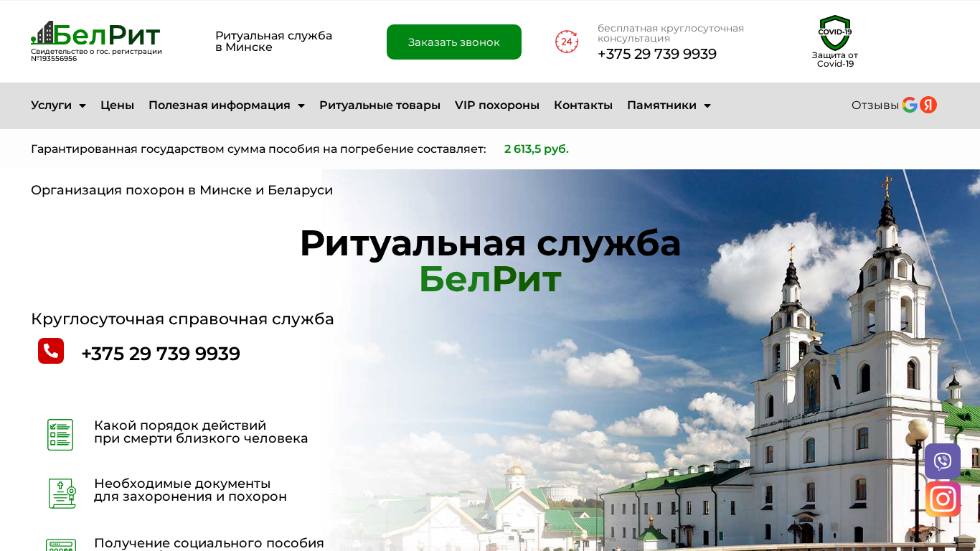
Task: Click the Организация похорон в Минске heading
Action: click(x=182, y=190)
